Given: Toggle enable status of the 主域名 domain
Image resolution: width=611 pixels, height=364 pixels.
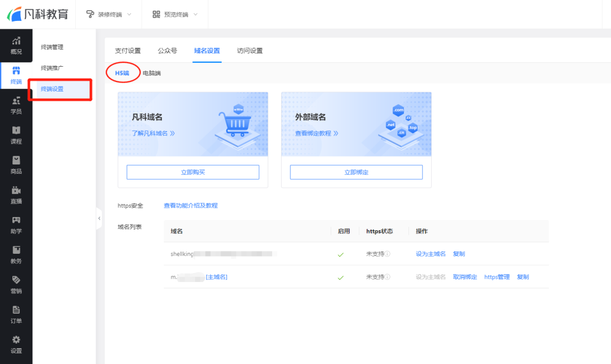Looking at the screenshot, I should 341,277.
